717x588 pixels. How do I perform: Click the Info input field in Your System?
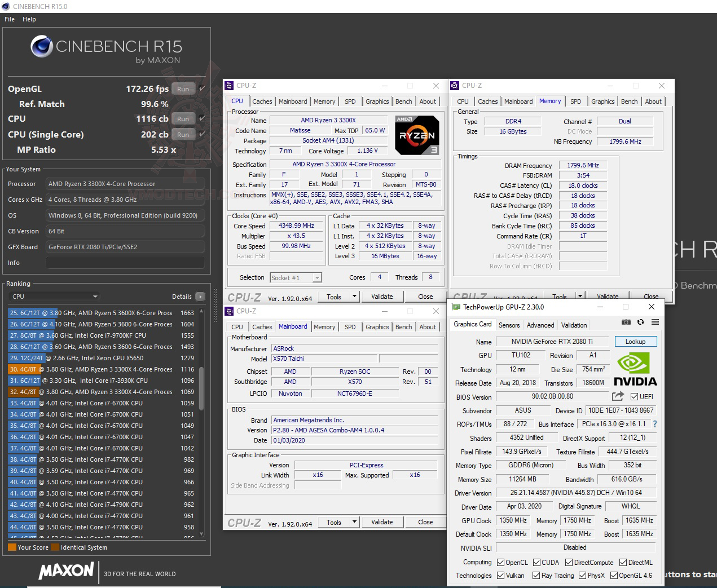(x=125, y=263)
